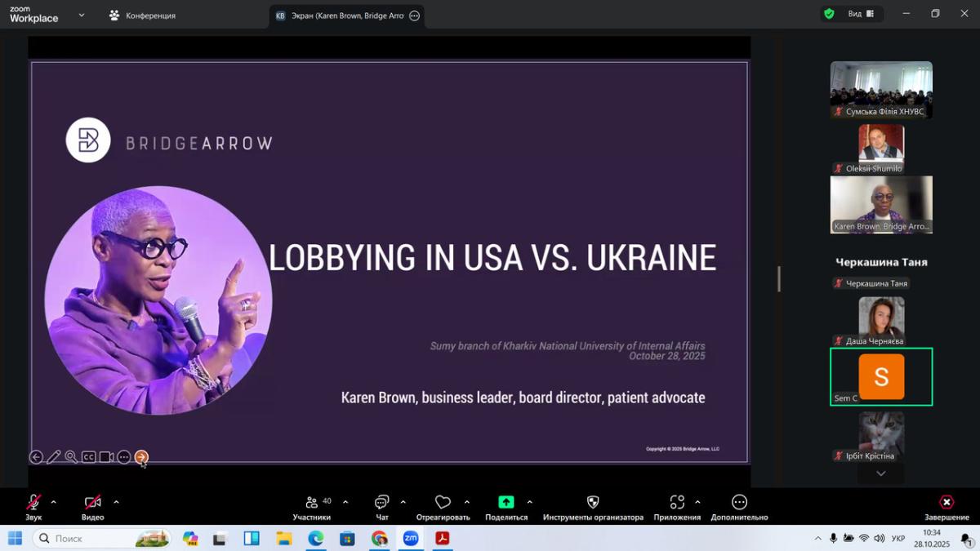Open the Чат chat panel
Image resolution: width=980 pixels, height=551 pixels.
click(381, 503)
